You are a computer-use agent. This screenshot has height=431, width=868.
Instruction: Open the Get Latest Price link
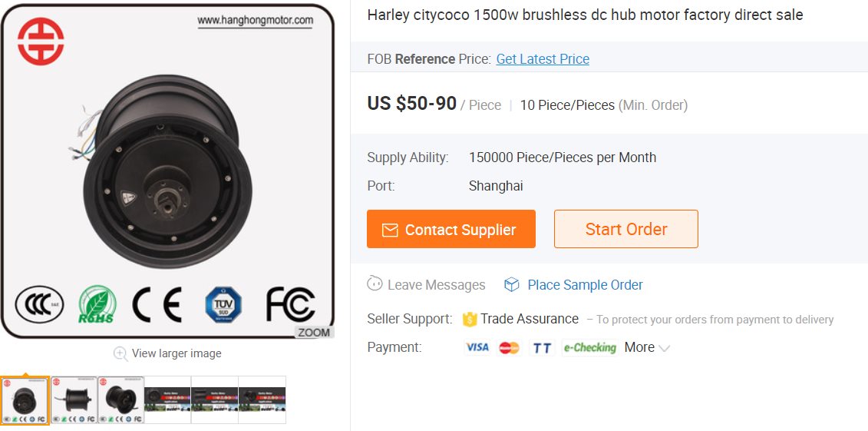(x=543, y=58)
